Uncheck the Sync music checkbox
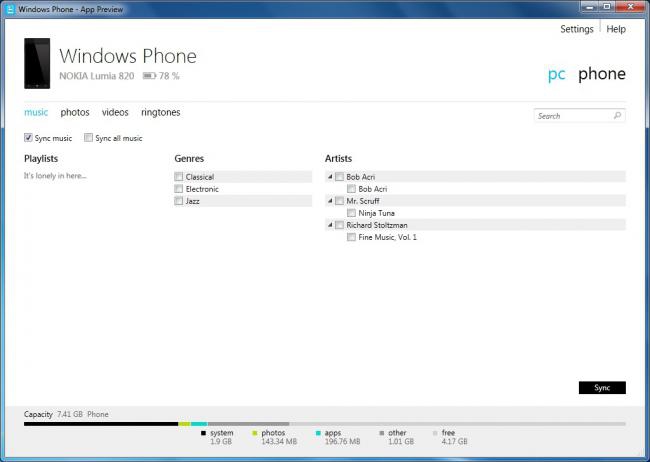The width and height of the screenshot is (650, 462). [x=28, y=138]
